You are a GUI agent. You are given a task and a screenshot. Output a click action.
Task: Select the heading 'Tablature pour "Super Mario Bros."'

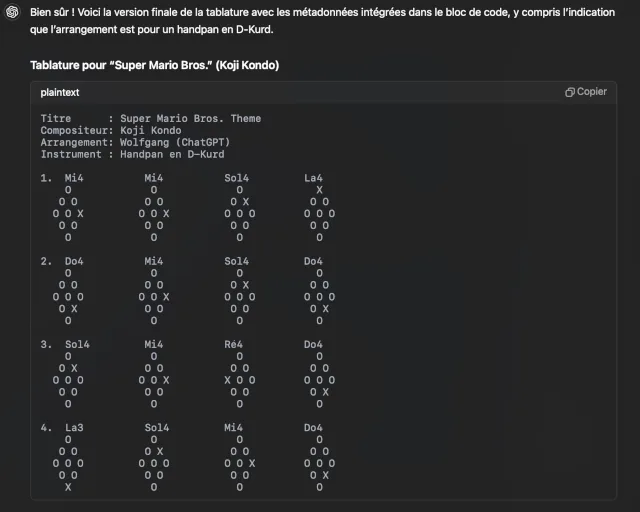pyautogui.click(x=155, y=65)
